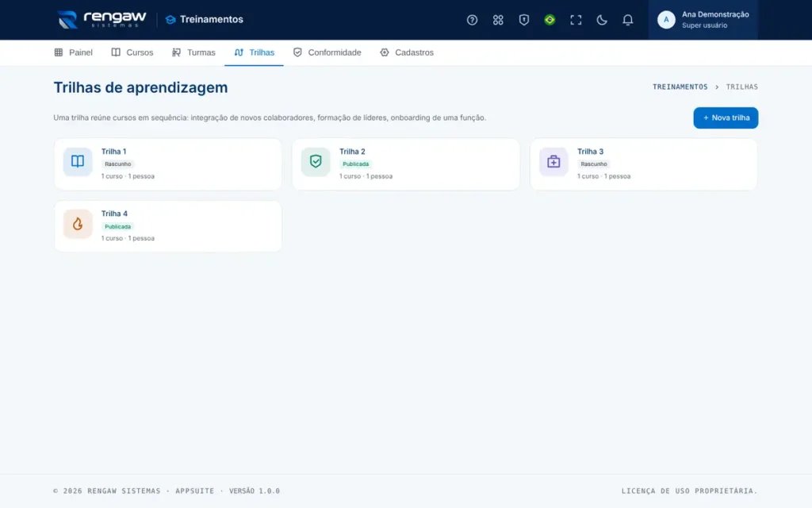The image size is (812, 508).
Task: Open the Turmas tab
Action: pos(193,52)
